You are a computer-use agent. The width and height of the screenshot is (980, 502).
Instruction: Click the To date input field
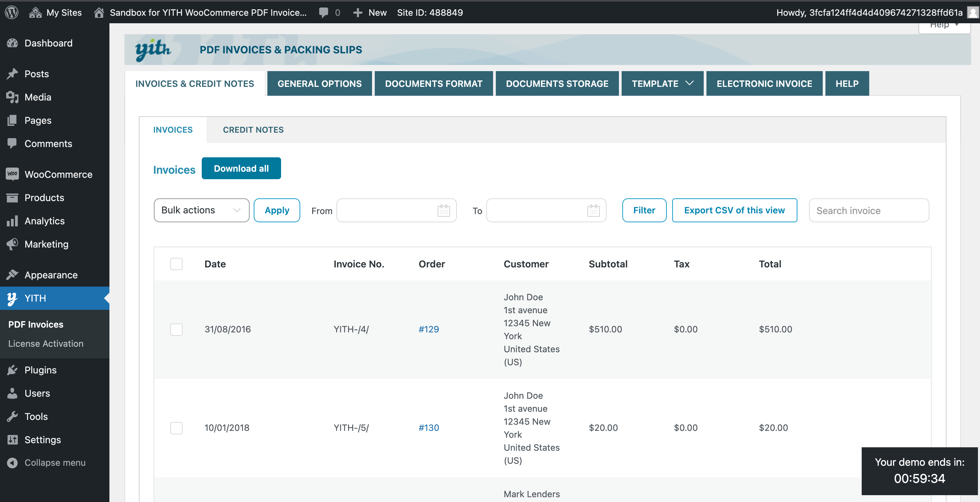click(x=546, y=210)
